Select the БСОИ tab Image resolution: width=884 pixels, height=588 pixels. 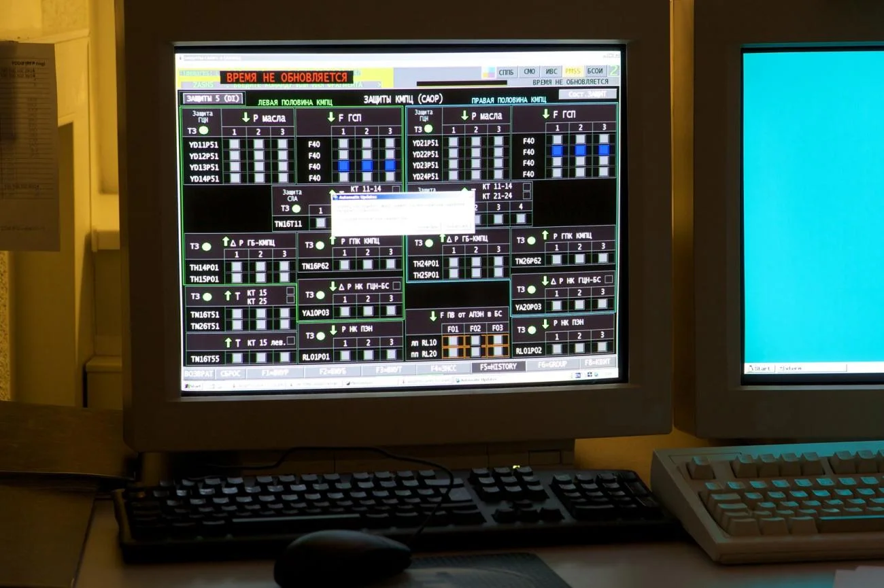point(595,71)
